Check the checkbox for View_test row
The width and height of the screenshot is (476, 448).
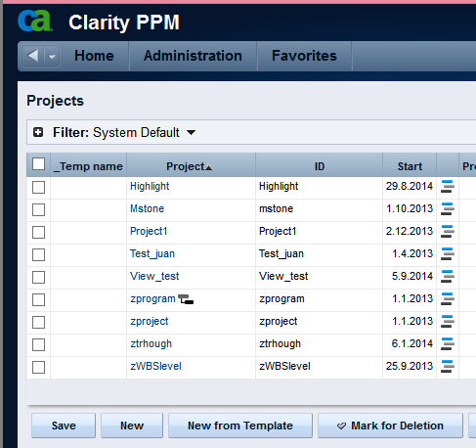39,277
